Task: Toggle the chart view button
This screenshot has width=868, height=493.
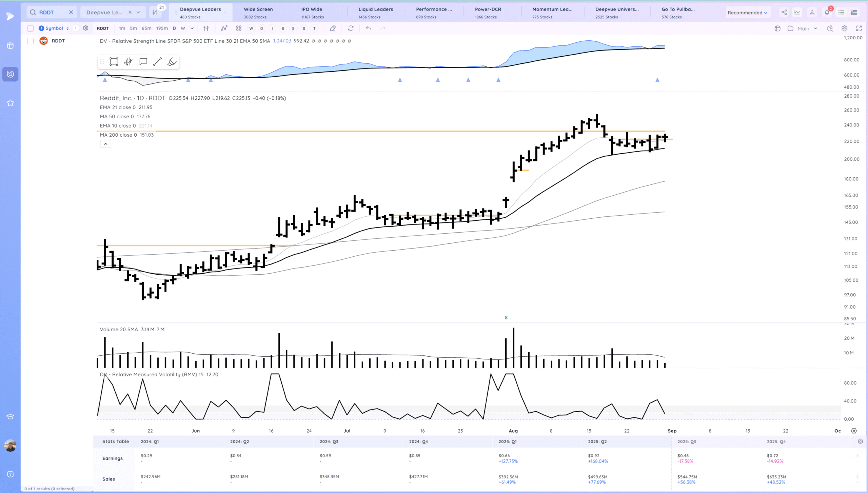Action: coord(797,13)
